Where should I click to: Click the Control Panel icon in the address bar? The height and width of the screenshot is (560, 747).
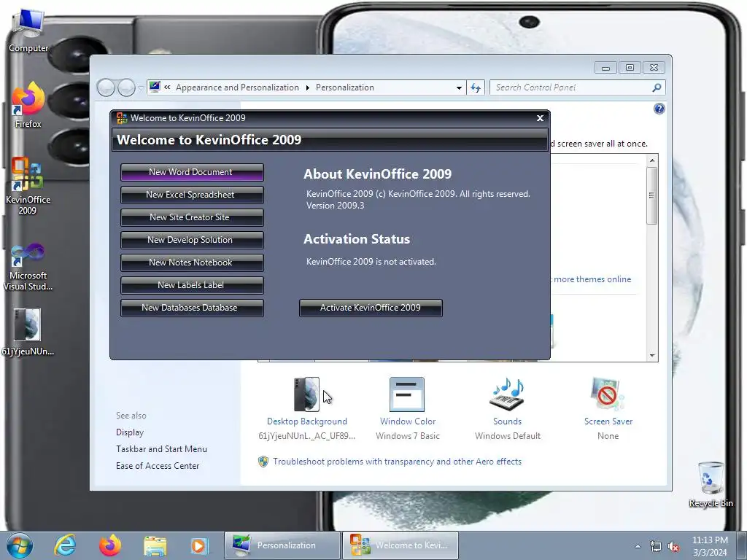tap(155, 87)
